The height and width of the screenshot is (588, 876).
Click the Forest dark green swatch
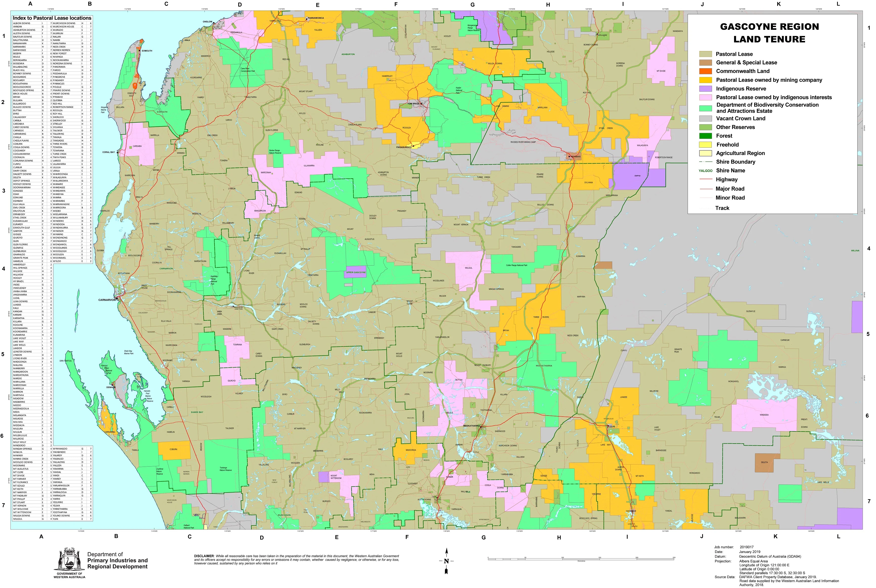[x=705, y=136]
